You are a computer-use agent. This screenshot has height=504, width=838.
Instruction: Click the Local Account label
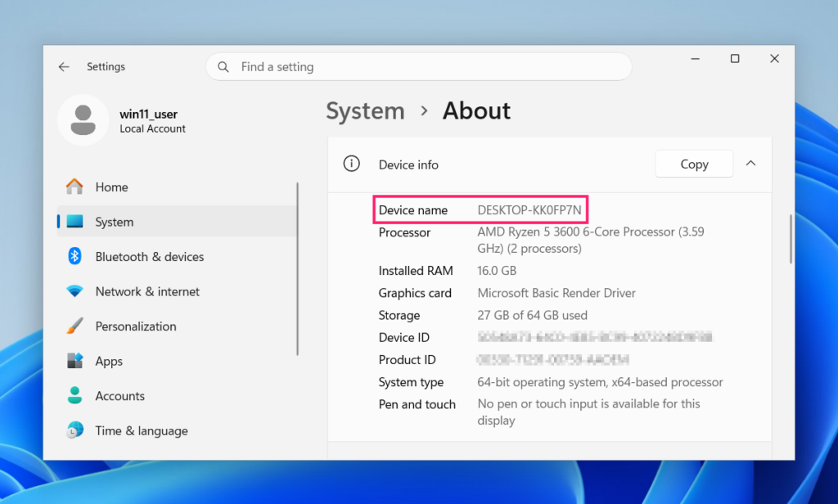coord(152,128)
